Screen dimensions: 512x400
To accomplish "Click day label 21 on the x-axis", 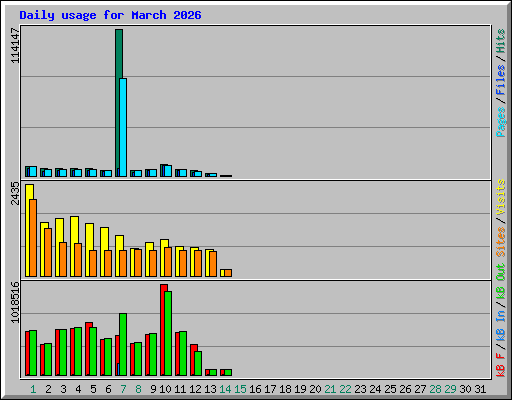I will click(x=330, y=389).
